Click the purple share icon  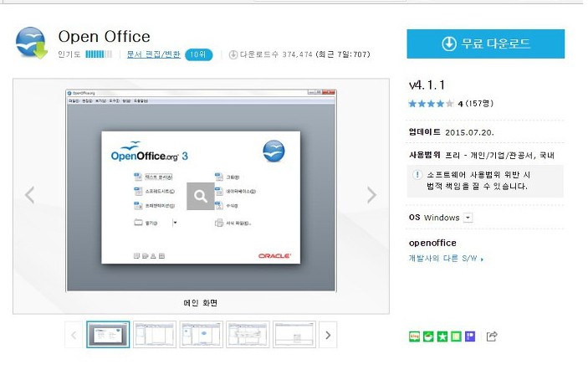pyautogui.click(x=470, y=337)
